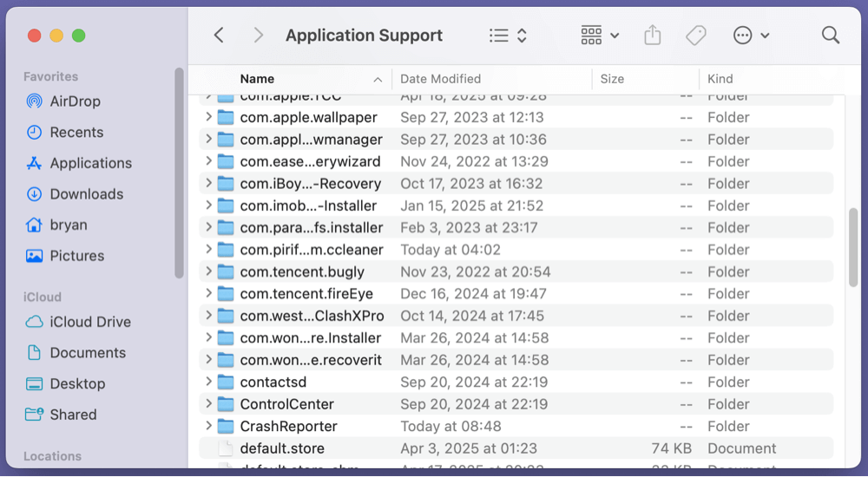This screenshot has width=868, height=477.
Task: Select the CrashReporter folder icon
Action: [226, 426]
